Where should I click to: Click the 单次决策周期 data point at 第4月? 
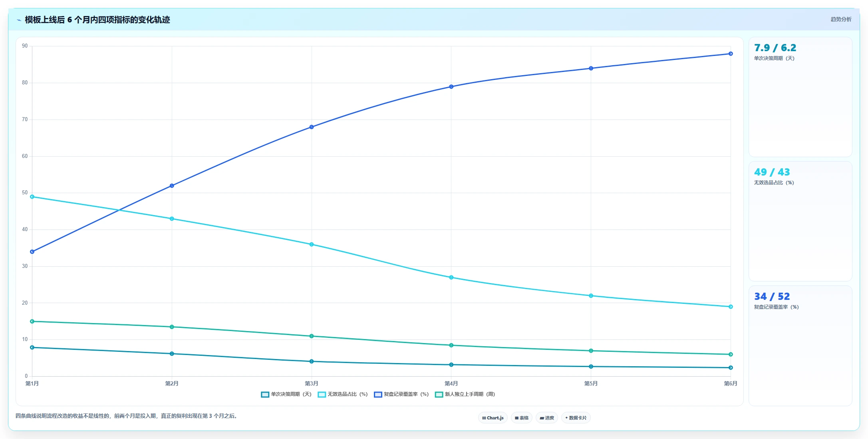(451, 365)
